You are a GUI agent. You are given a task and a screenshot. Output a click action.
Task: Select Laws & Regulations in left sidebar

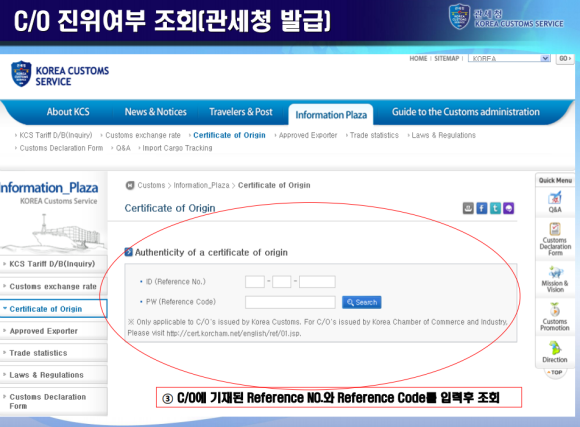pos(54,375)
